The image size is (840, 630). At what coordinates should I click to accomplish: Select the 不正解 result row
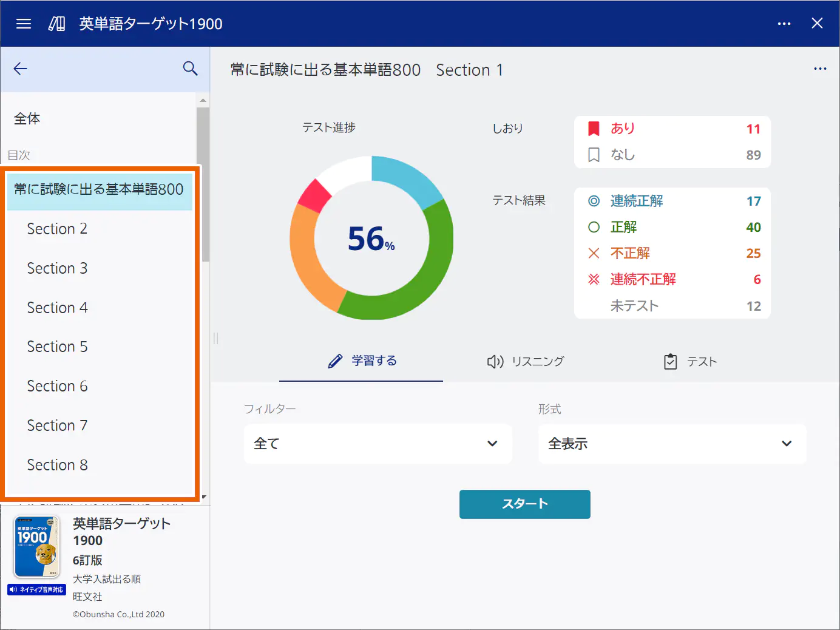pyautogui.click(x=672, y=253)
